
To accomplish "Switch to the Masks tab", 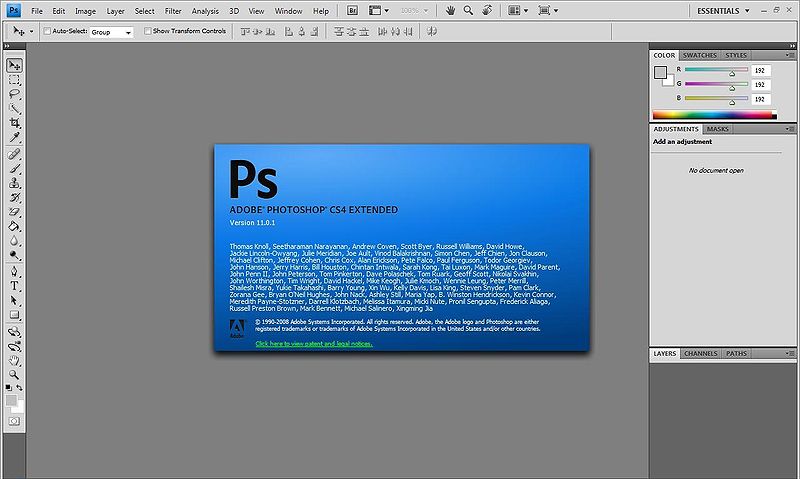I will point(717,129).
